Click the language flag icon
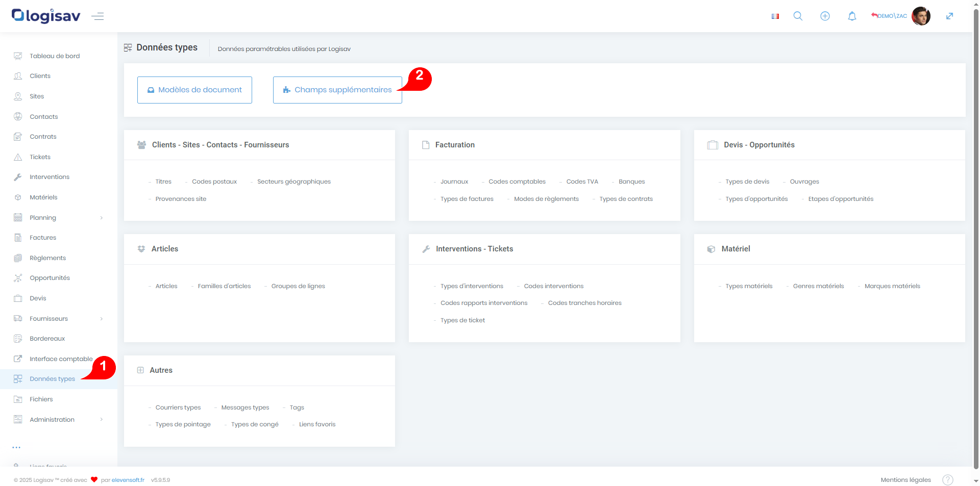 tap(775, 16)
